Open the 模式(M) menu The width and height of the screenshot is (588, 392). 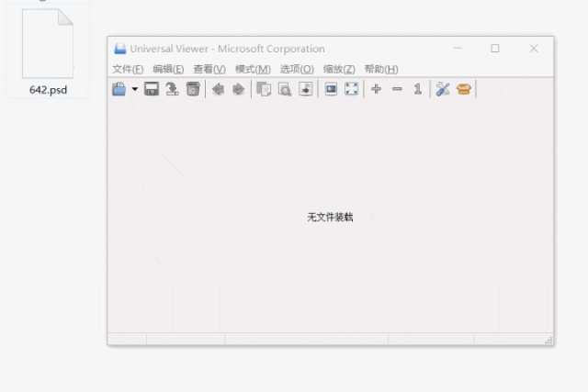253,70
